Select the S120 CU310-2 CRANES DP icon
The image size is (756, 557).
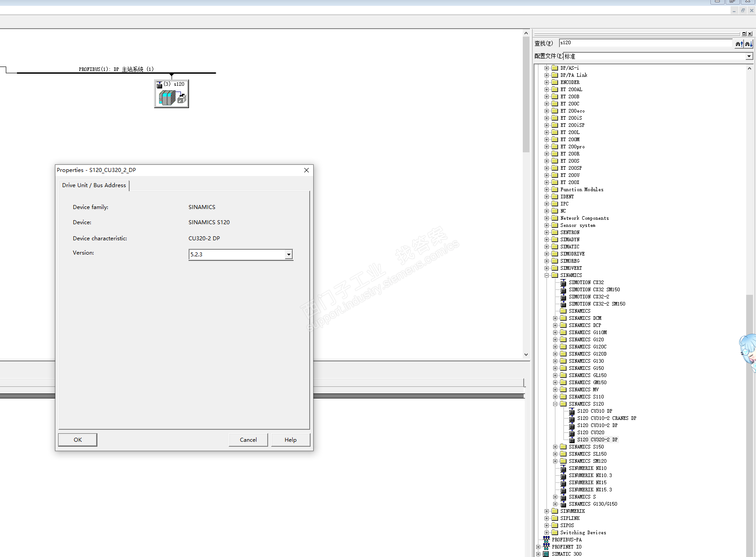pos(572,418)
